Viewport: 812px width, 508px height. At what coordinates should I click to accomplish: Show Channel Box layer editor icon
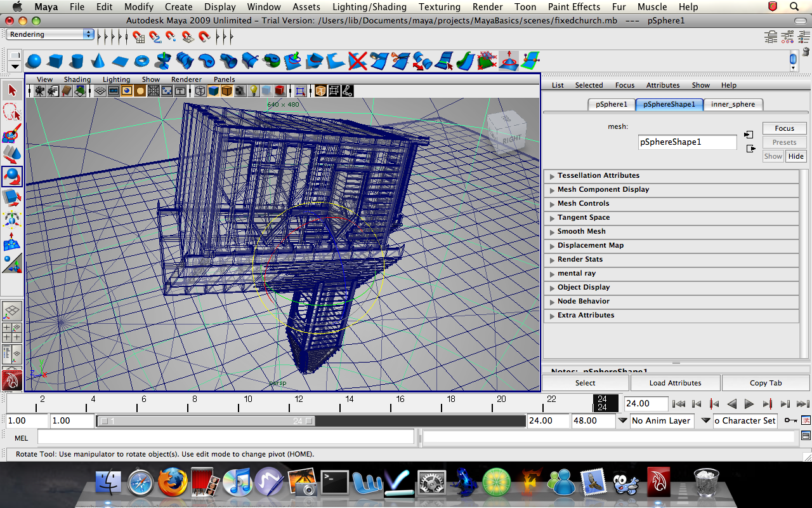tap(804, 37)
